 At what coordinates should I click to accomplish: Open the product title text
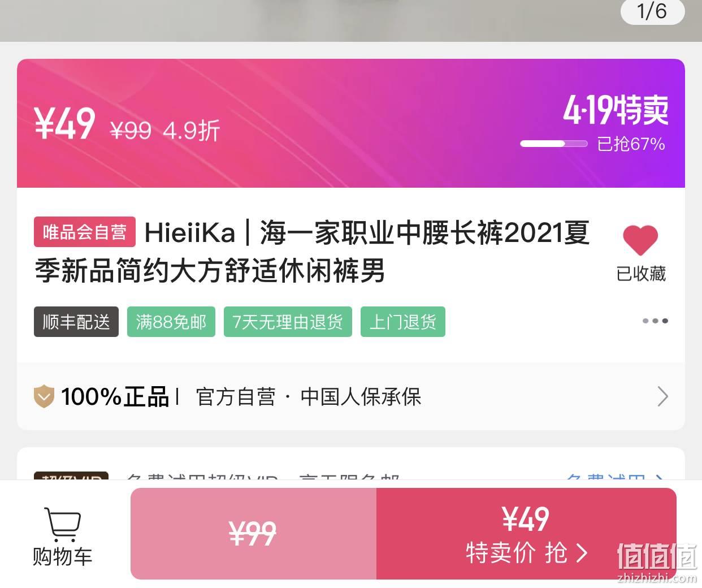click(x=313, y=251)
